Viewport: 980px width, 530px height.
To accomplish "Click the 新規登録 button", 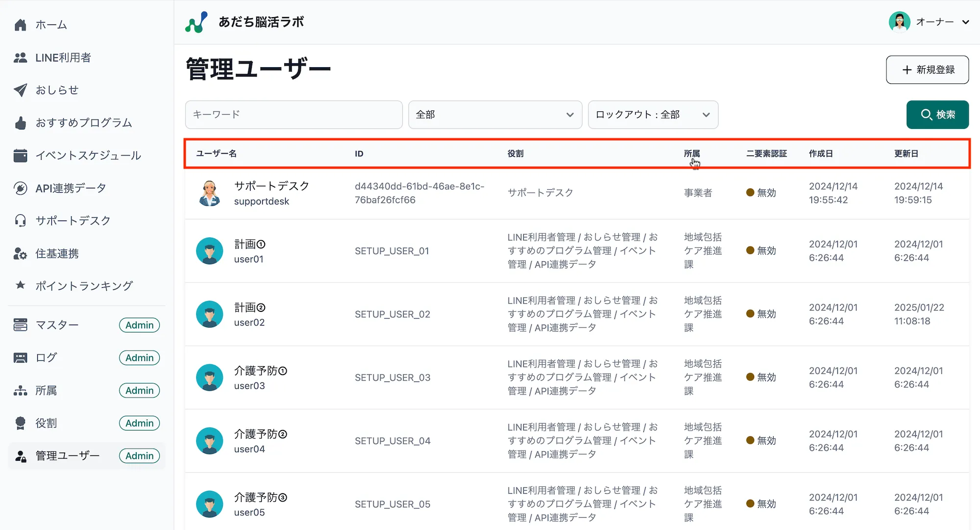I will tap(927, 70).
